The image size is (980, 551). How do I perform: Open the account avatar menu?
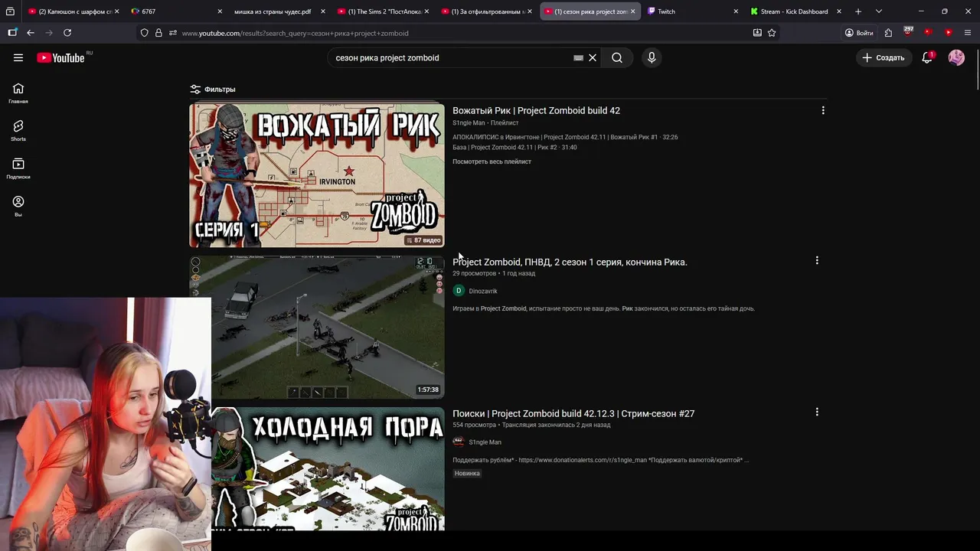coord(956,57)
